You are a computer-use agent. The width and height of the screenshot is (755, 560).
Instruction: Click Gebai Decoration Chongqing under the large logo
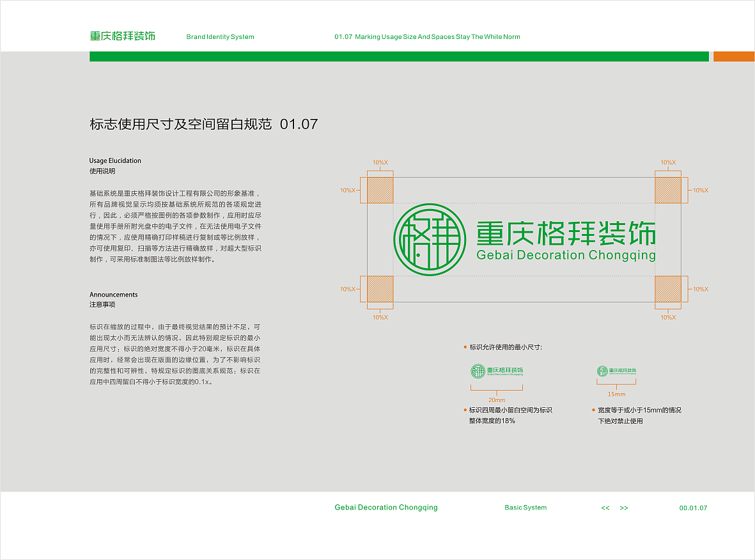(x=566, y=255)
